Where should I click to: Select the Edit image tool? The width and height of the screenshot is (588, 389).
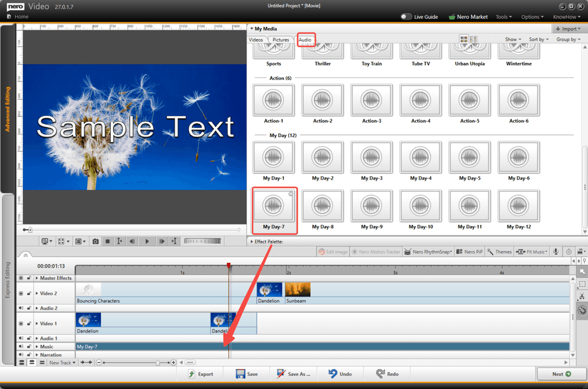(332, 251)
